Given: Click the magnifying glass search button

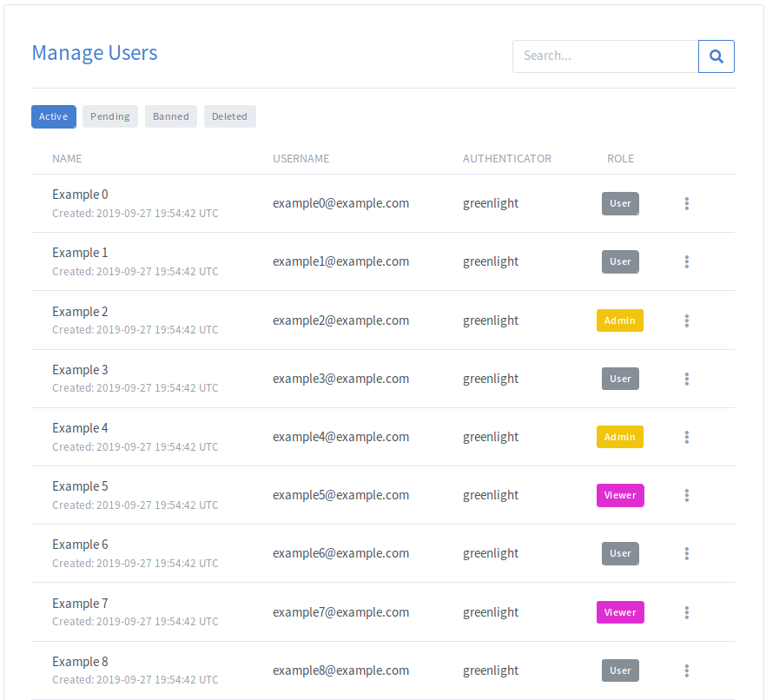Looking at the screenshot, I should (716, 56).
